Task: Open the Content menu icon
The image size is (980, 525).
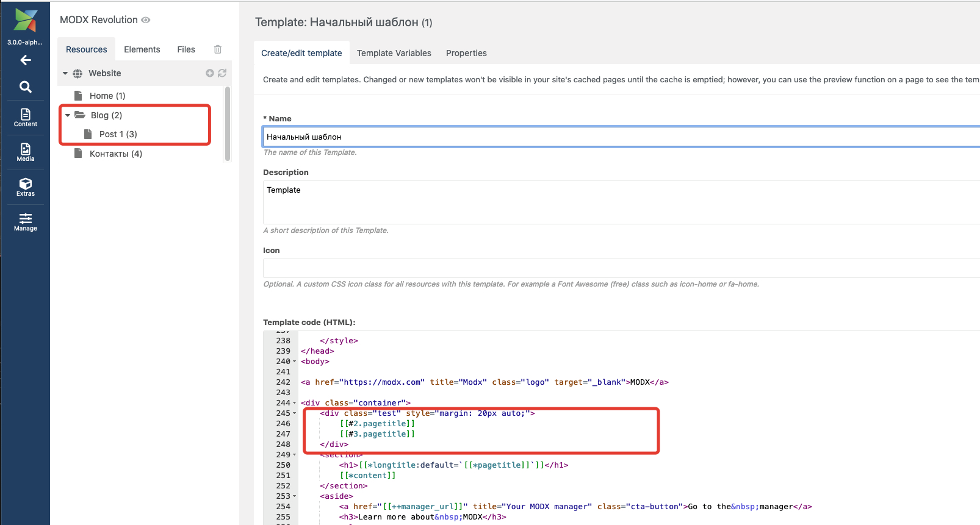Action: click(x=26, y=118)
